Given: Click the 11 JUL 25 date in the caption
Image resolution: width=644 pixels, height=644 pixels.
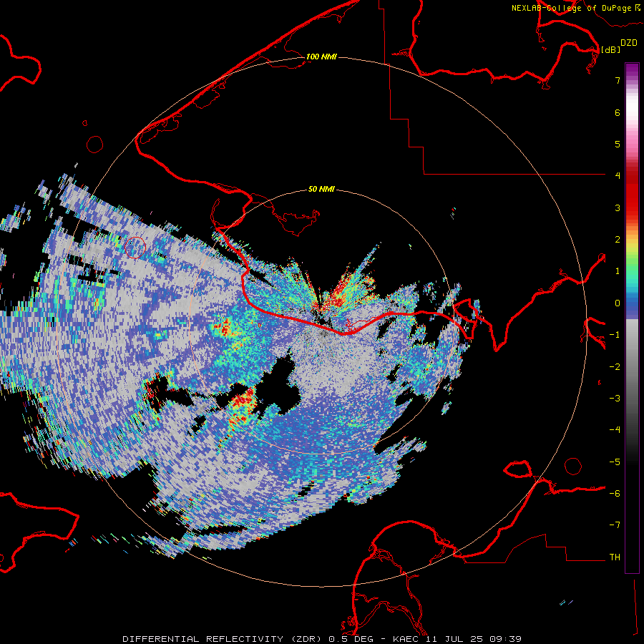Looking at the screenshot, I should 454,639.
